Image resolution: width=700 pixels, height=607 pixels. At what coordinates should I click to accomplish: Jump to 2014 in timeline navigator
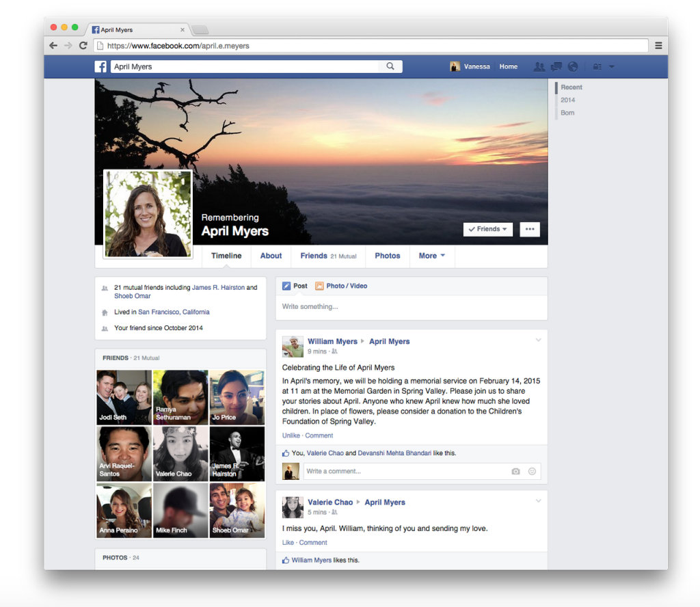click(567, 100)
